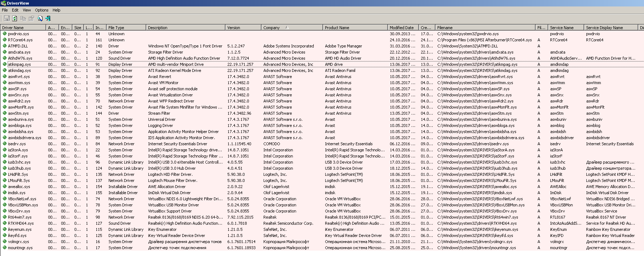Image resolution: width=644 pixels, height=256 pixels.
Task: Open the File menu
Action: [5, 10]
